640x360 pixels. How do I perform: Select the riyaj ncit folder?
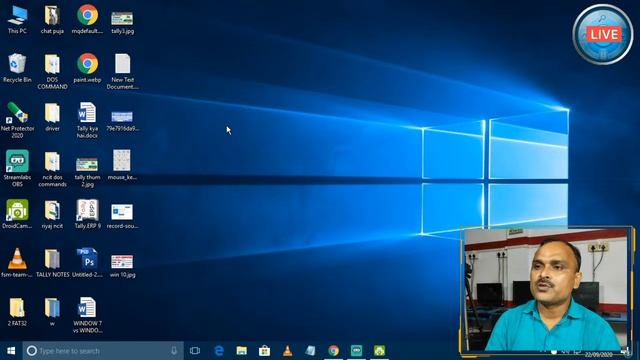coord(52,214)
